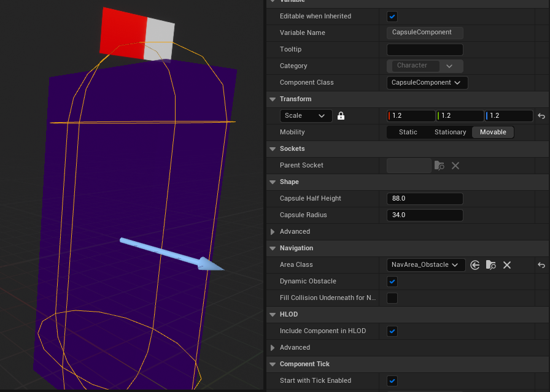Use selected asset for Area Class
Viewport: 550px width, 392px height.
point(475,265)
